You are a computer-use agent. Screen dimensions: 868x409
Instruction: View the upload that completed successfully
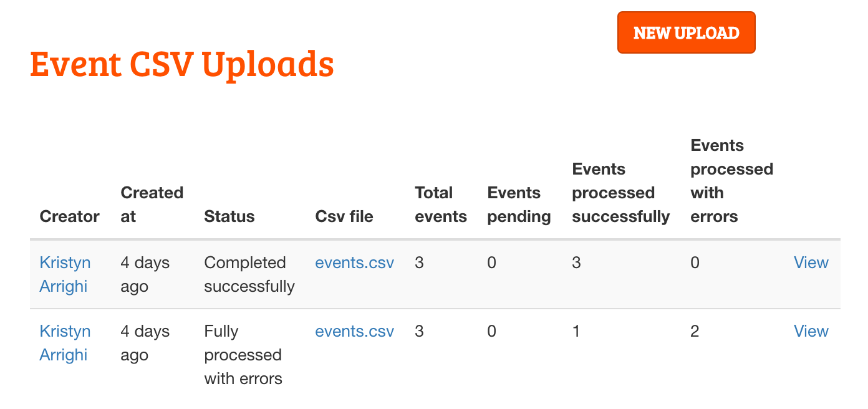[x=811, y=262]
